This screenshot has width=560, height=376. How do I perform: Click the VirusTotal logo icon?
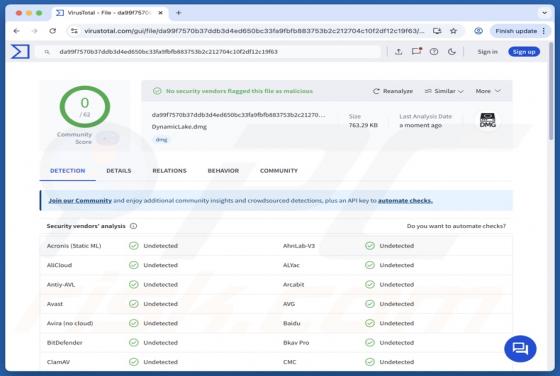tap(20, 52)
